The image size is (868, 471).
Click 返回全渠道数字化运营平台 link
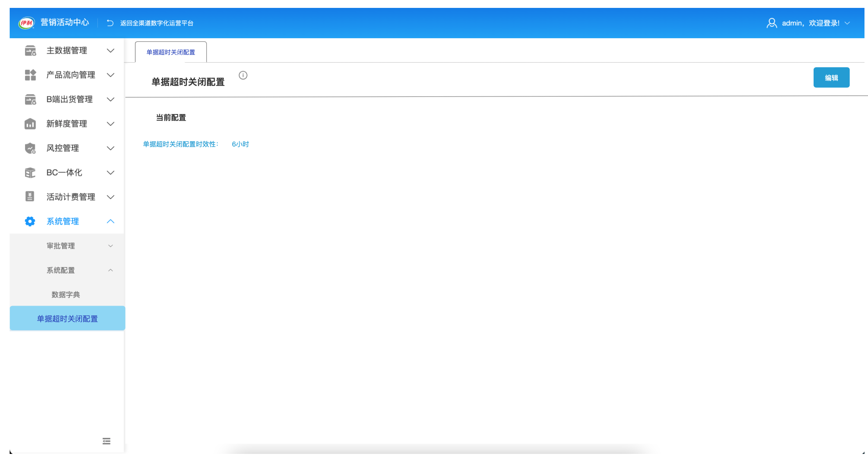(157, 23)
